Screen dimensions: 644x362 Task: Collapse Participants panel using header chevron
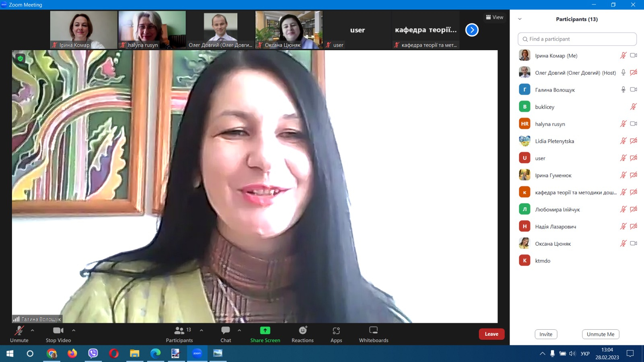520,19
